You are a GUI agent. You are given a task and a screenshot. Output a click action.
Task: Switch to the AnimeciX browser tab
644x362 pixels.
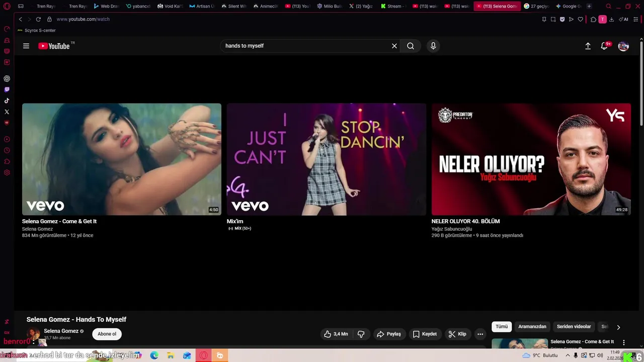tap(266, 6)
